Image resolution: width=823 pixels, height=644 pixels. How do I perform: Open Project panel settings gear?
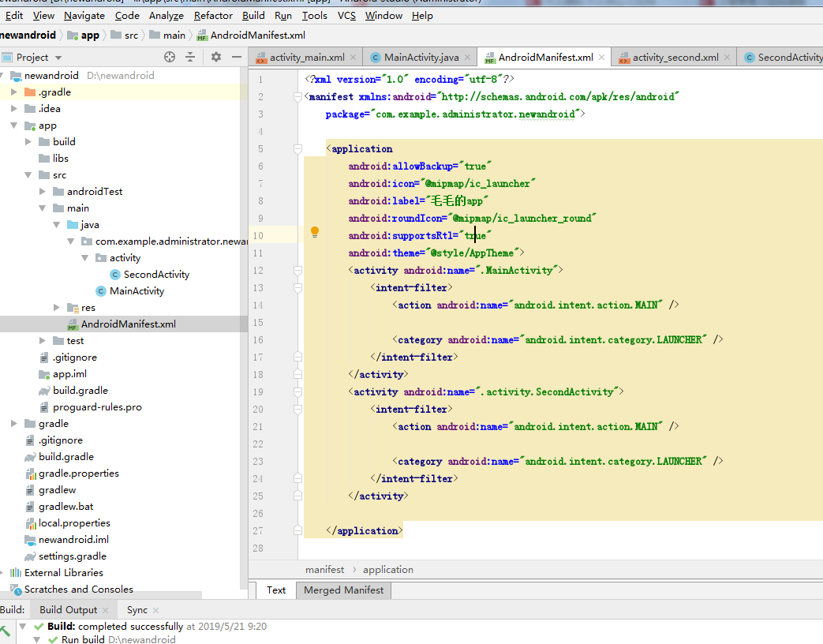tap(216, 57)
